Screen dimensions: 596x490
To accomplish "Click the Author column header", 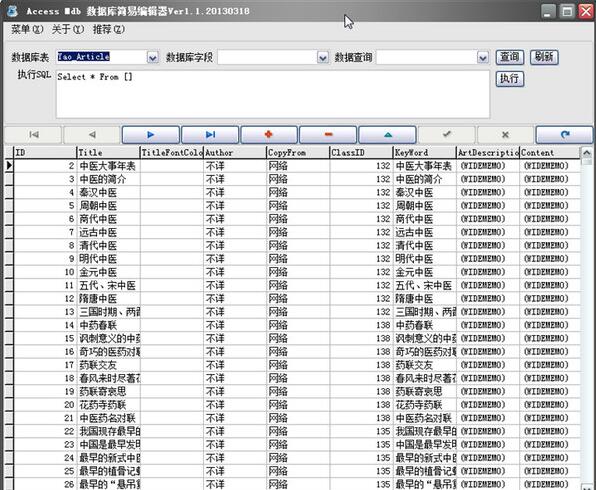I will tap(235, 152).
